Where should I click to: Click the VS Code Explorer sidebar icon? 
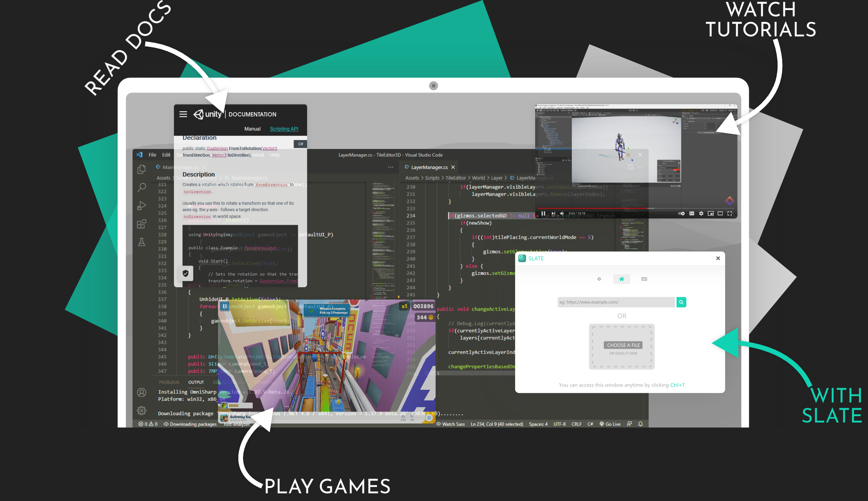point(141,169)
